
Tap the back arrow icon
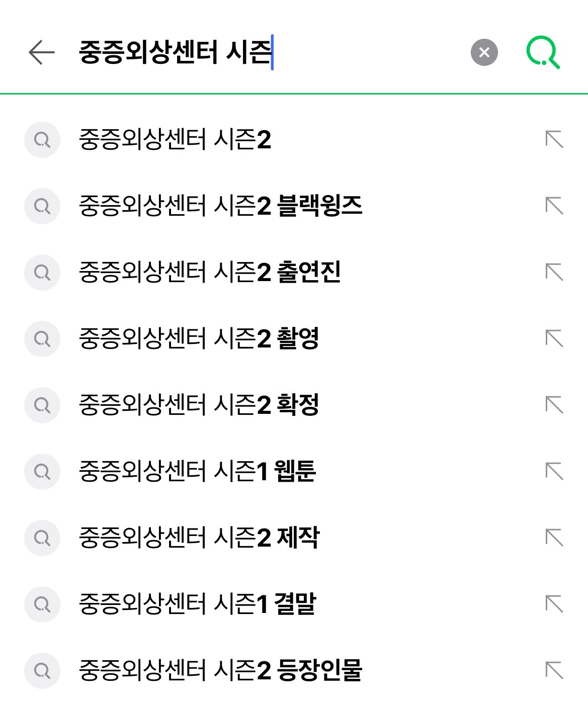[x=42, y=52]
